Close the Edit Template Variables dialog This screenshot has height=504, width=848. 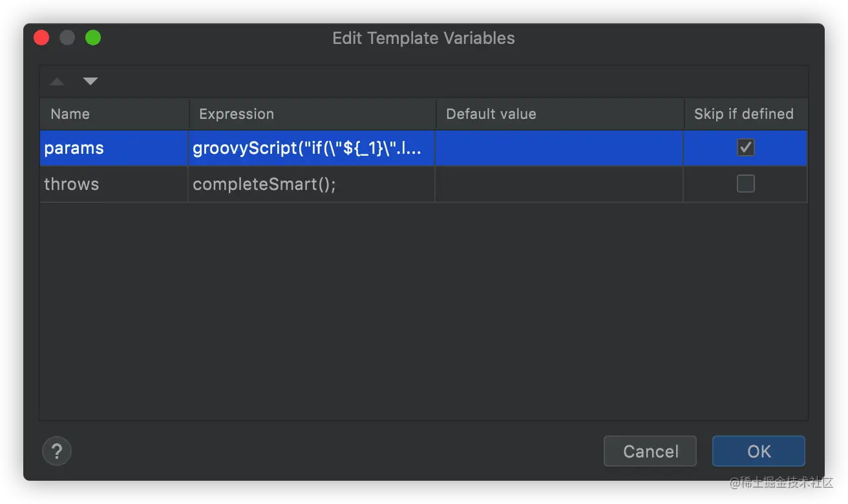pyautogui.click(x=41, y=37)
